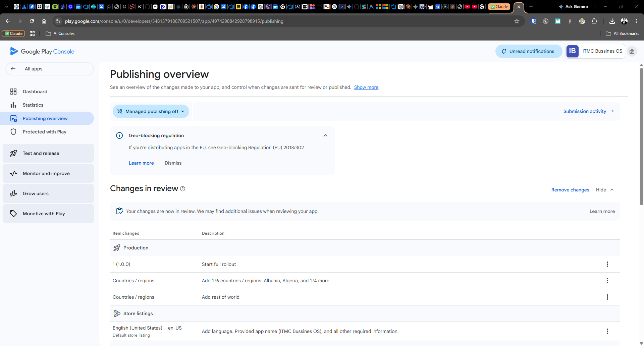
Task: Open Unread notifications button
Action: [529, 51]
